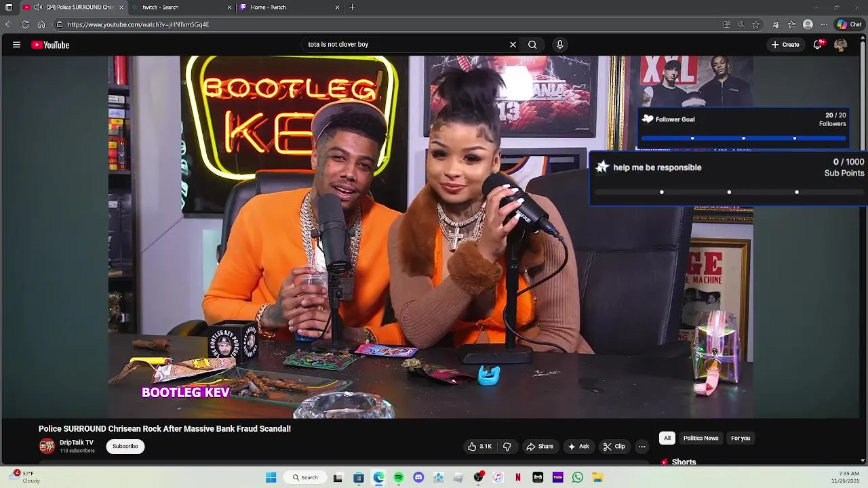Open the address bar zoom control
This screenshot has width=868, height=488.
point(741,24)
